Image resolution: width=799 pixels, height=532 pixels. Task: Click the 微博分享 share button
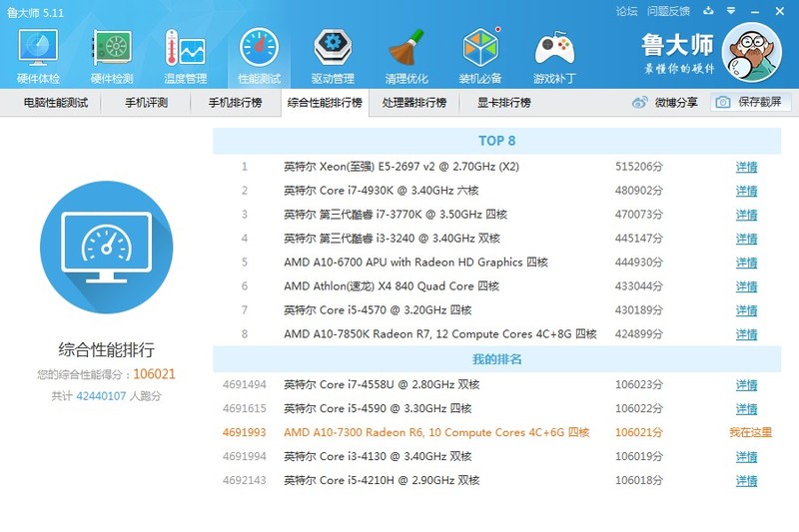tap(665, 103)
